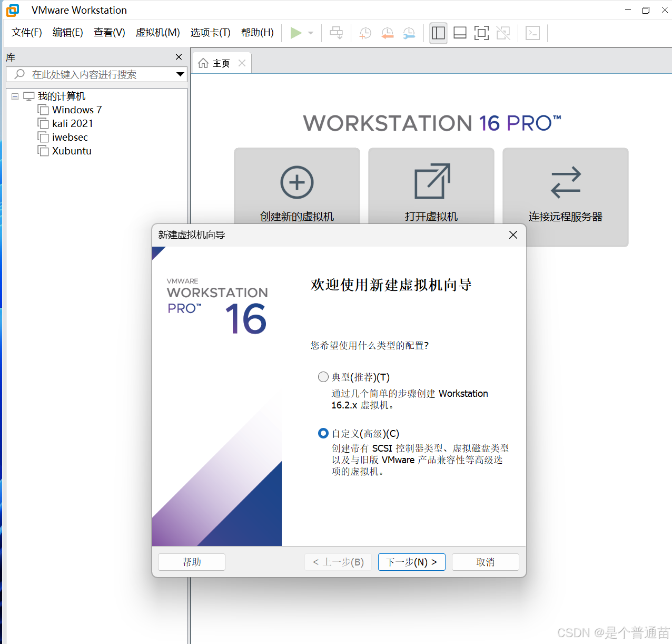Collapse the 我的计算机 tree node
Screen dimensions: 672x644
pyautogui.click(x=15, y=96)
